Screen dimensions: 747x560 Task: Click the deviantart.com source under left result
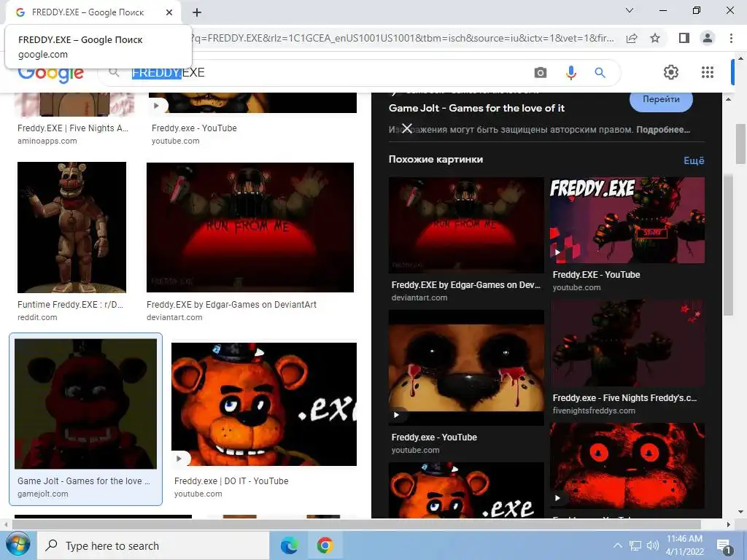[174, 317]
